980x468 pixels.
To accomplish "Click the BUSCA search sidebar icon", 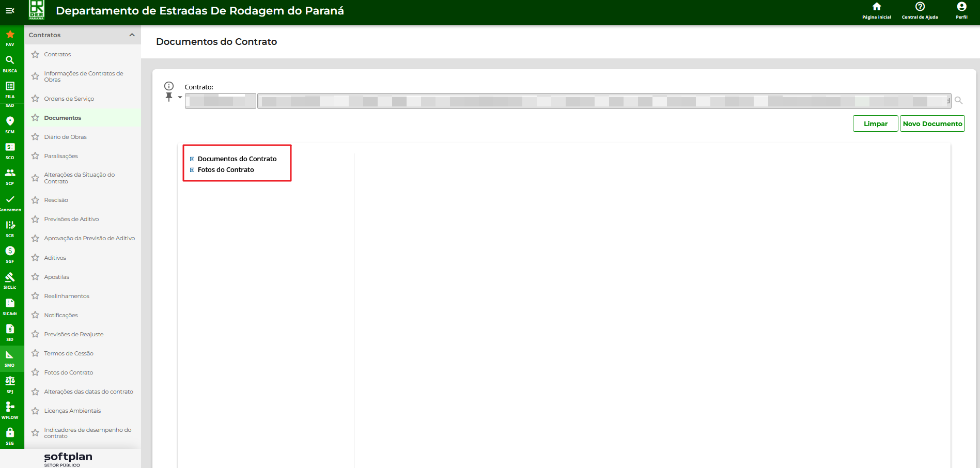I will (10, 63).
